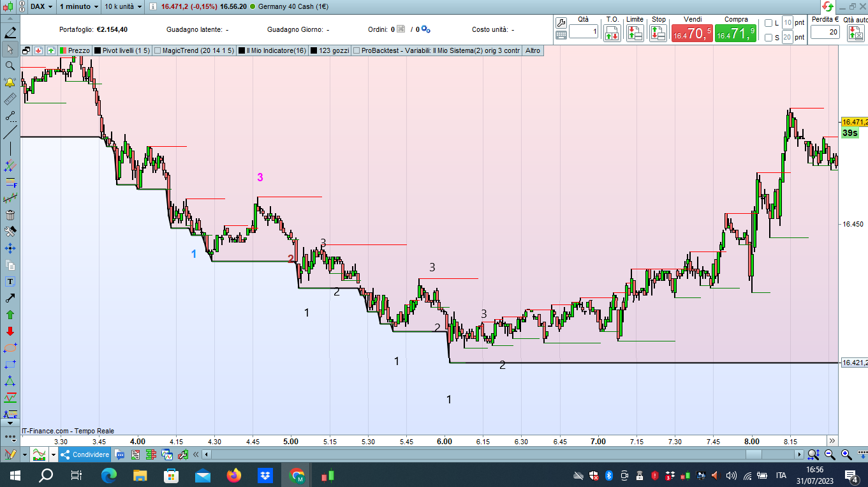This screenshot has height=487, width=868.
Task: Click the keyboard icon under the wrench
Action: coord(561,35)
